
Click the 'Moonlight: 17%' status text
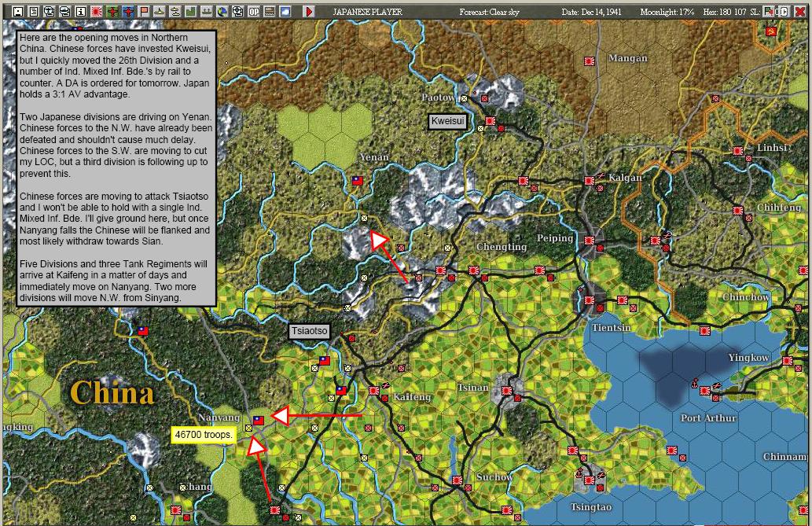667,12
